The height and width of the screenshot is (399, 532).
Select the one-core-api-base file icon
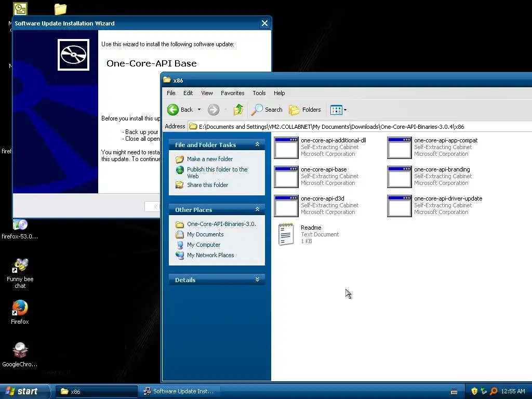click(286, 177)
